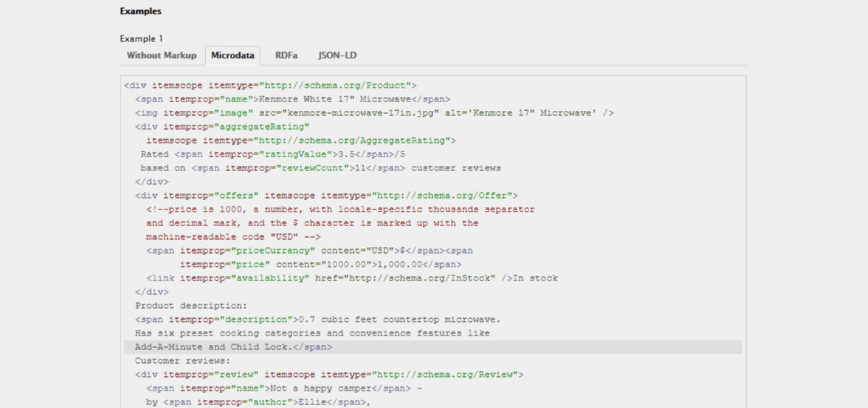Click the Examples heading

click(x=141, y=12)
